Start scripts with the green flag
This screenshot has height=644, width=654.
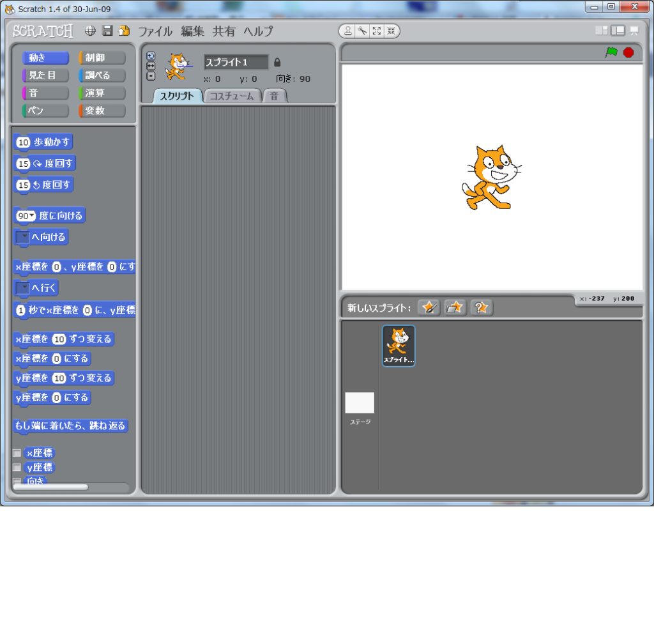tap(611, 52)
